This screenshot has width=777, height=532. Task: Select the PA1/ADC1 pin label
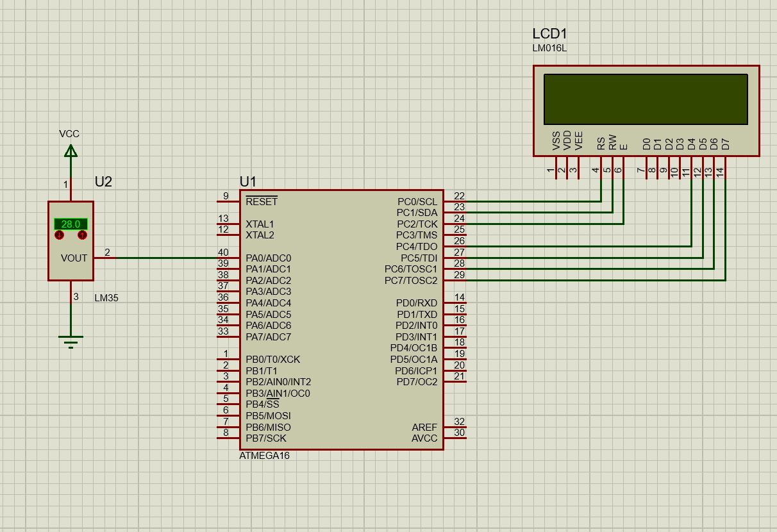268,269
